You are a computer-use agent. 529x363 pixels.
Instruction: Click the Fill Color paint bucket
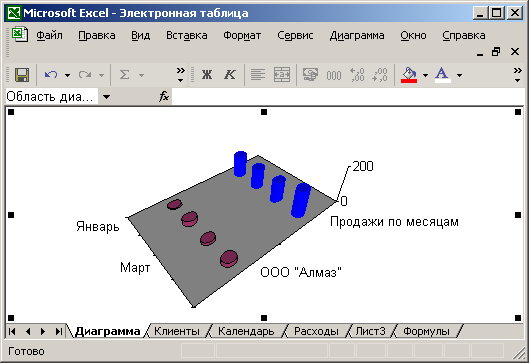click(409, 75)
